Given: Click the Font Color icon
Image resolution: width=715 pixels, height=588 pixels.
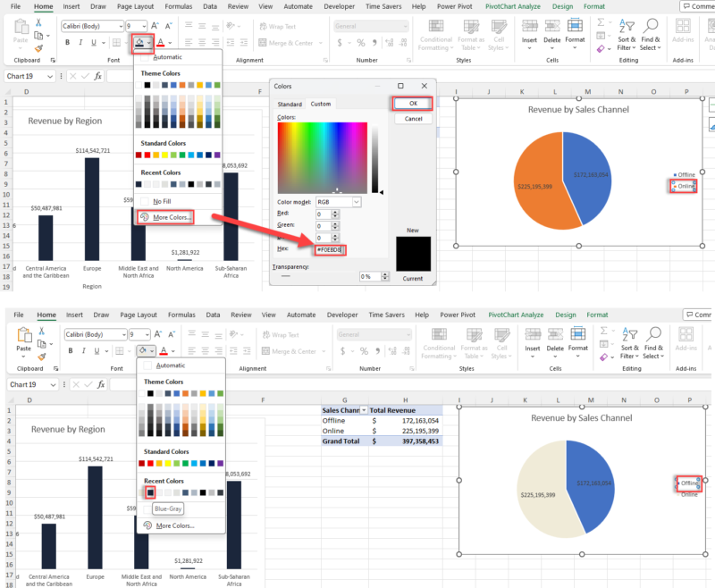Looking at the screenshot, I should coord(161,41).
